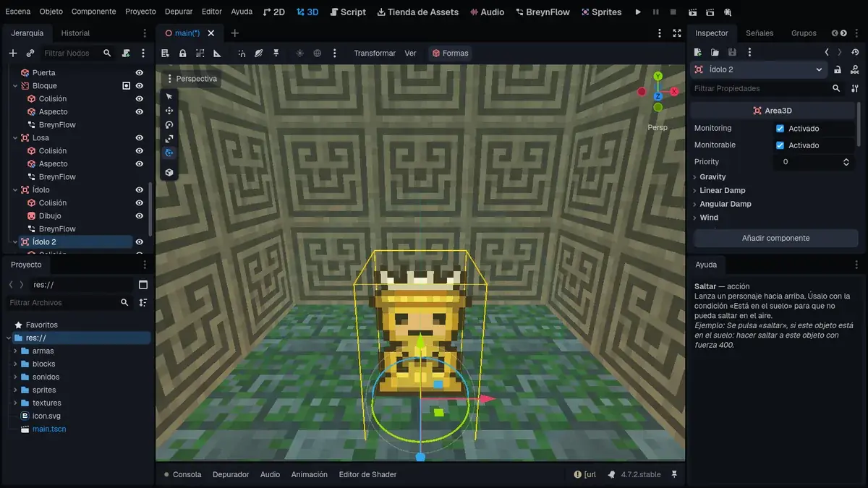
Task: Select the Scale tool in viewport
Action: (x=169, y=139)
